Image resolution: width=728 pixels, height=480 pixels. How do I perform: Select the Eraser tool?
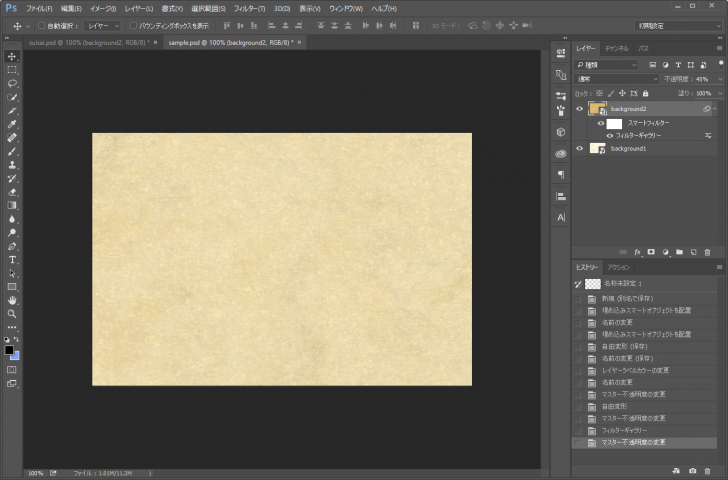click(12, 192)
